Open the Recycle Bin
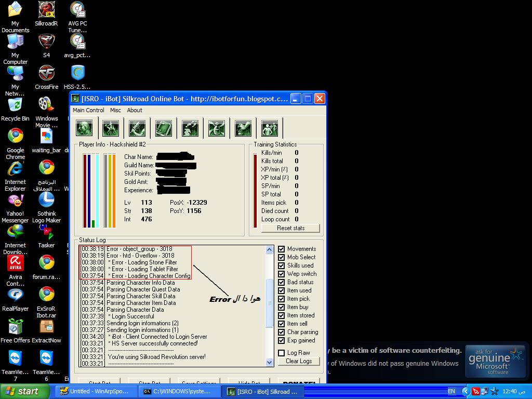 pyautogui.click(x=15, y=109)
